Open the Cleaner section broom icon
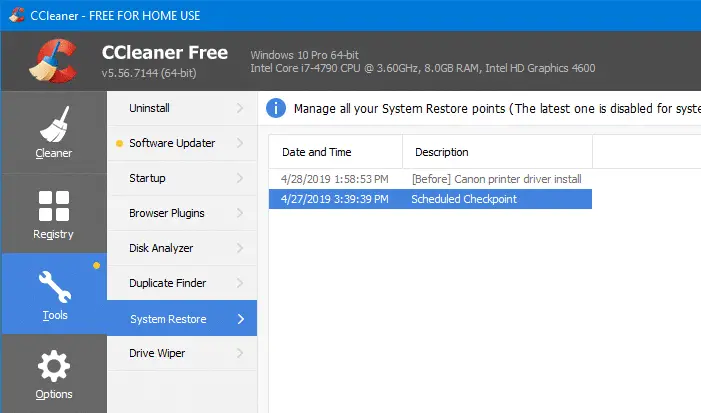 55,124
